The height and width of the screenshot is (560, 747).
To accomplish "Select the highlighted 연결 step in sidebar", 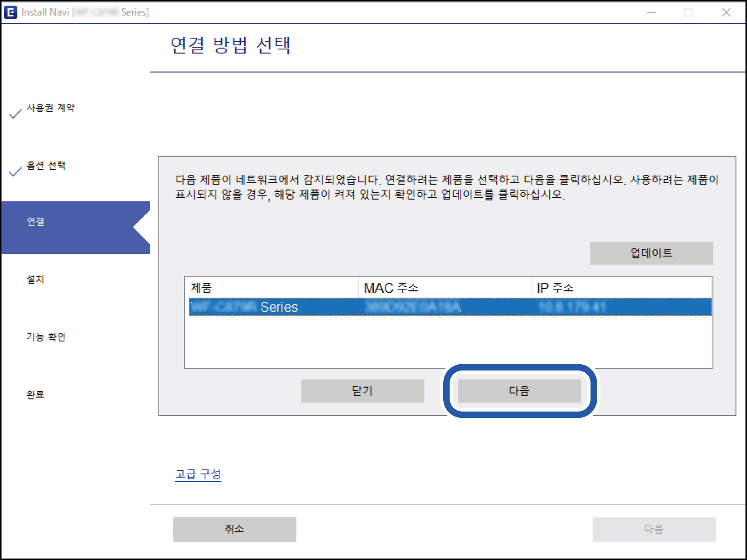I will click(36, 222).
